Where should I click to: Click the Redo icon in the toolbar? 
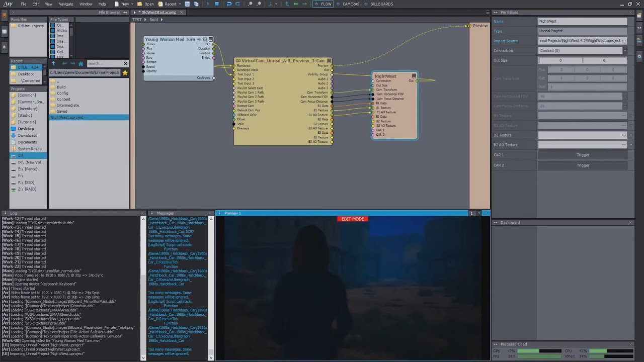238,4
